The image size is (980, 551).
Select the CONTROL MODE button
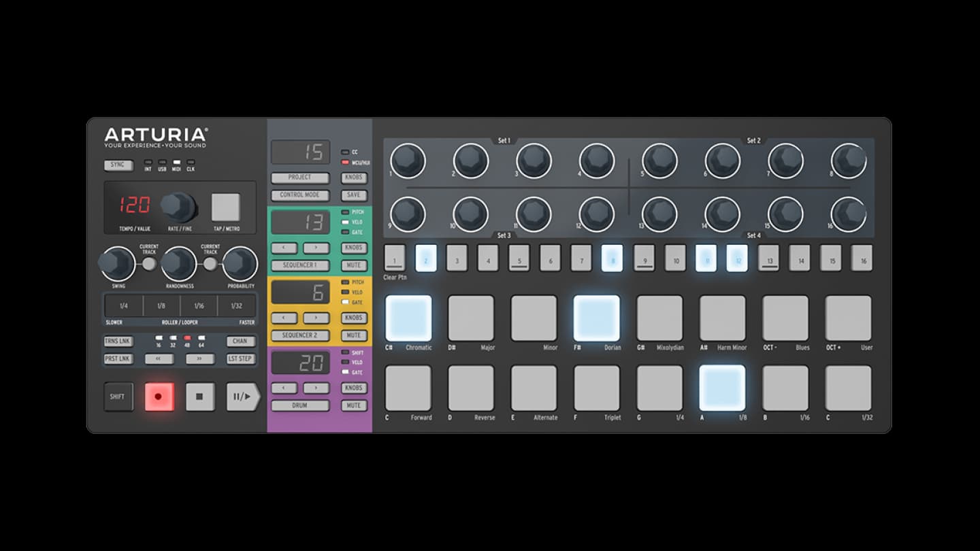(x=300, y=195)
